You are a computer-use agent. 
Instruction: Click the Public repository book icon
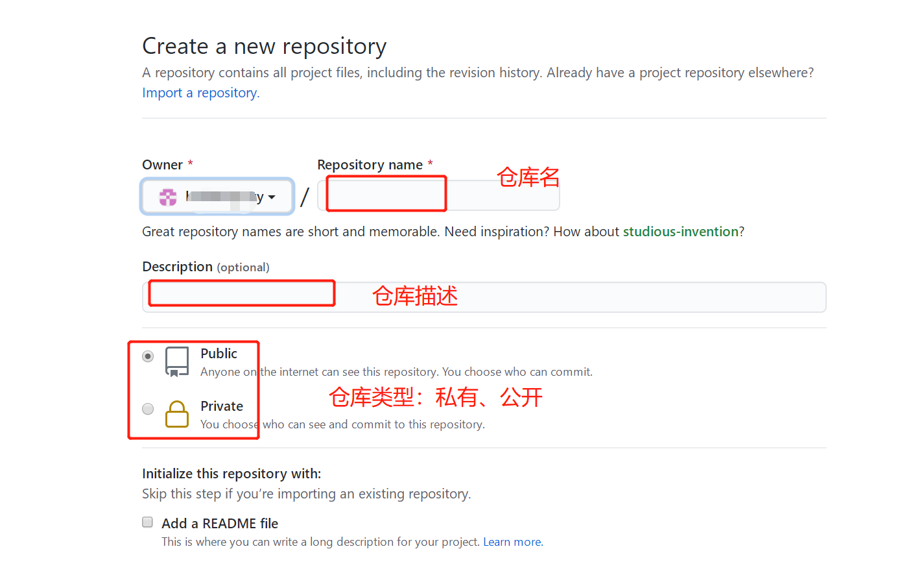[x=177, y=361]
